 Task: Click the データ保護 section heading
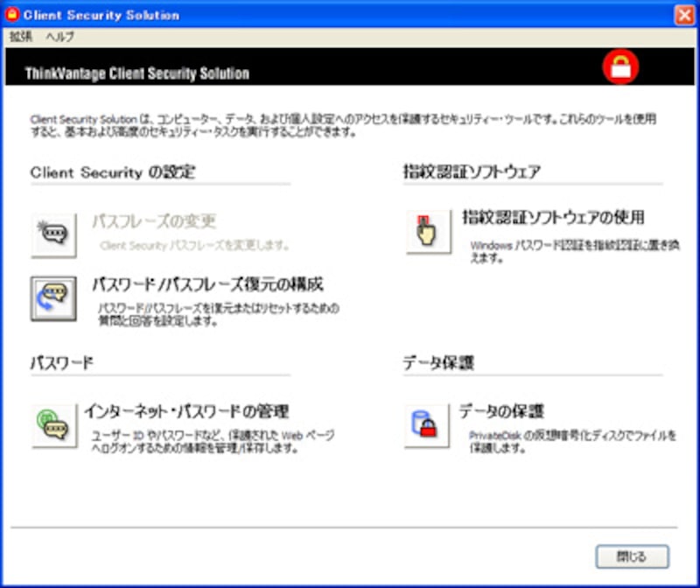click(x=438, y=362)
